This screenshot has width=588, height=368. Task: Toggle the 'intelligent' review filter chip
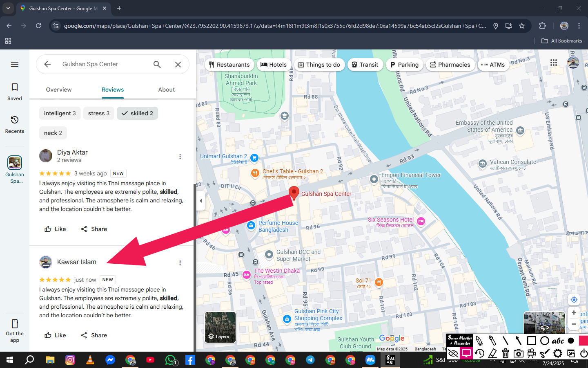(60, 113)
